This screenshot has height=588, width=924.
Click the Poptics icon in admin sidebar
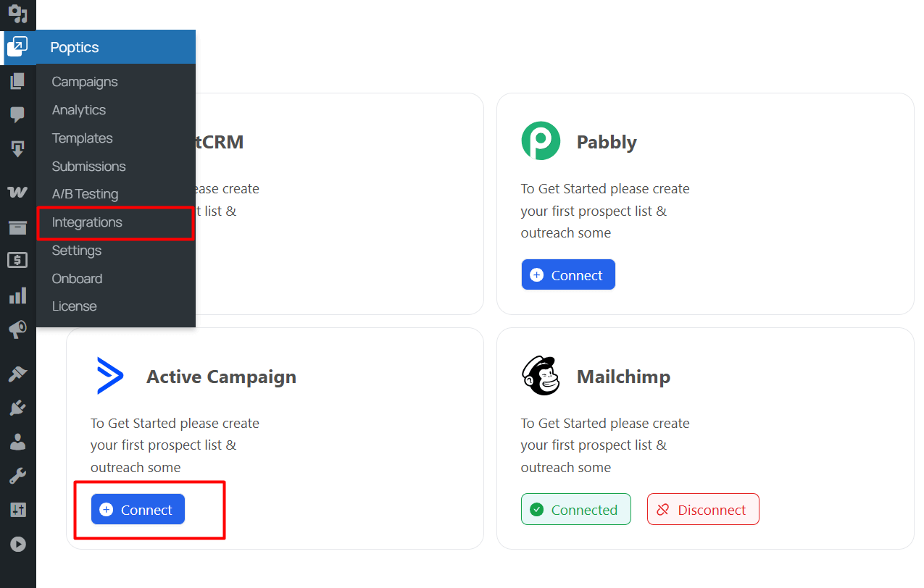(x=17, y=47)
